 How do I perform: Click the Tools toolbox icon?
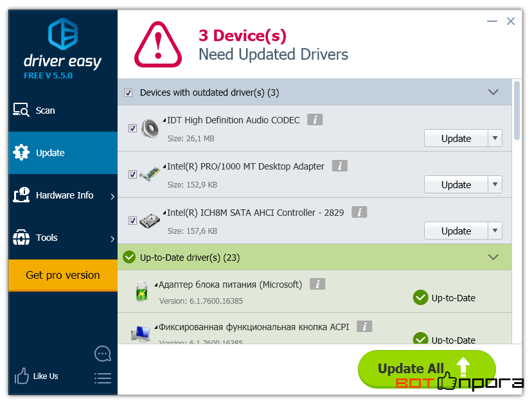tap(21, 237)
